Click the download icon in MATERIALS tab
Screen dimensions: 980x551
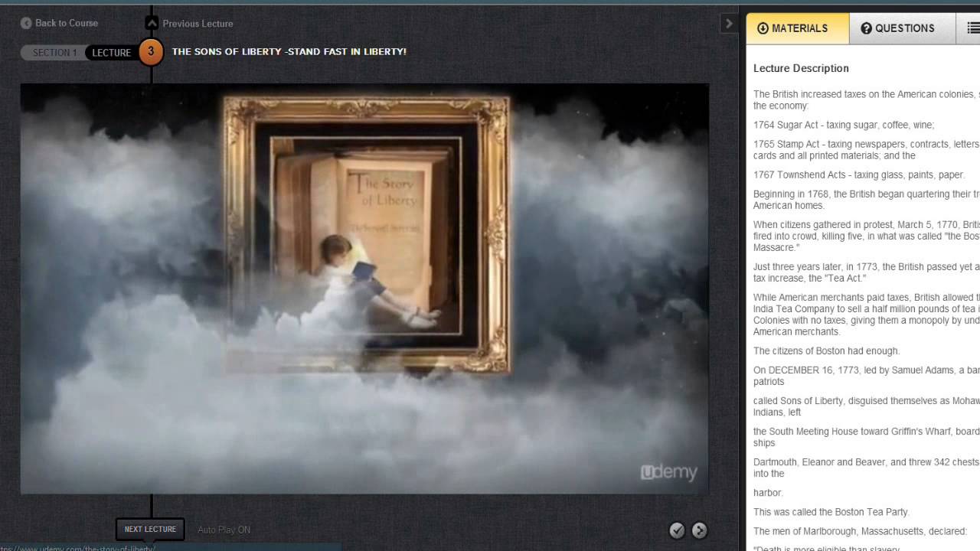(x=763, y=28)
